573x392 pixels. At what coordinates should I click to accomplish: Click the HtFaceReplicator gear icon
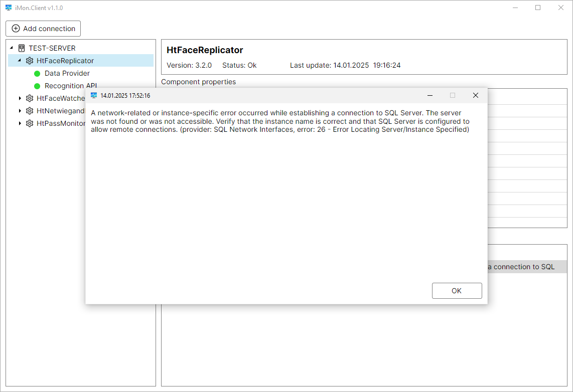point(30,61)
